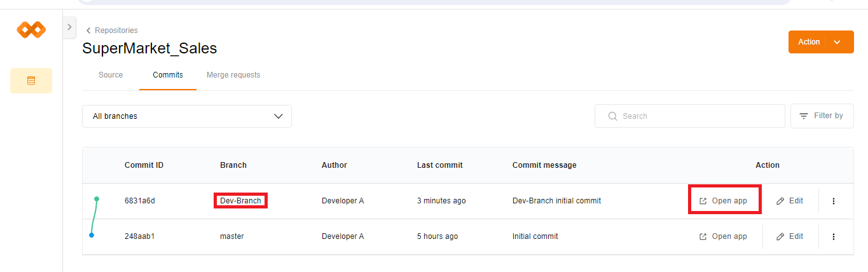Expand the Action button dropdown arrow

pyautogui.click(x=837, y=42)
